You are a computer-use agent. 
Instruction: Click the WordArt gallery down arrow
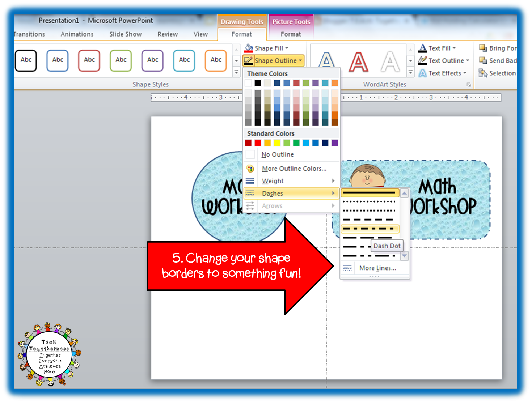410,61
